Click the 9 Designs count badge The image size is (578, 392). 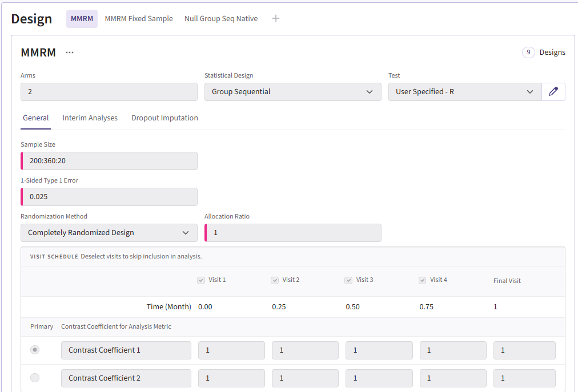(x=528, y=52)
